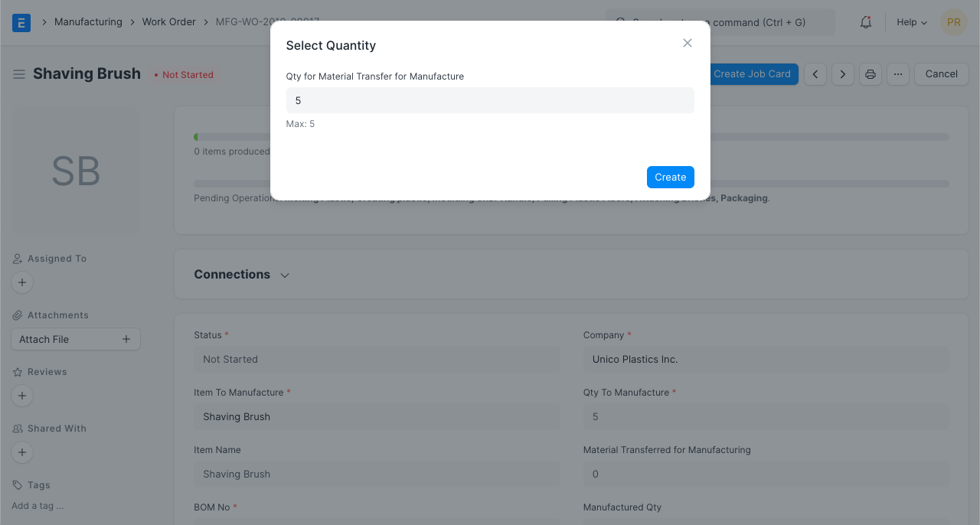Open the PR user avatar menu
This screenshot has width=980, height=525.
coord(953,22)
